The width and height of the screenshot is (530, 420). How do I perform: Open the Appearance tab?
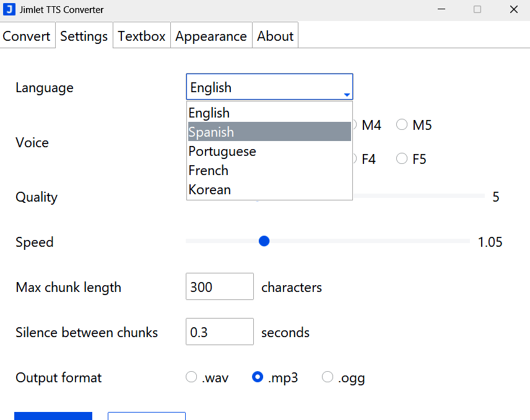pyautogui.click(x=211, y=36)
